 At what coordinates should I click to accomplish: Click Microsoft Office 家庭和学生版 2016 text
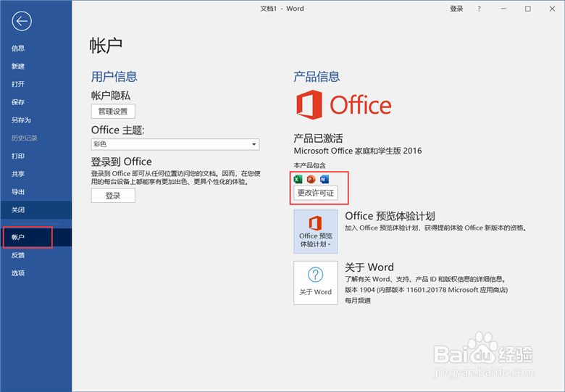358,151
